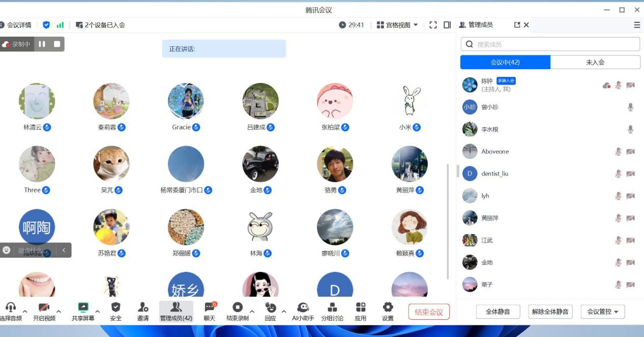Mute 曾小珍 via microphone icon
The height and width of the screenshot is (337, 644).
click(630, 107)
